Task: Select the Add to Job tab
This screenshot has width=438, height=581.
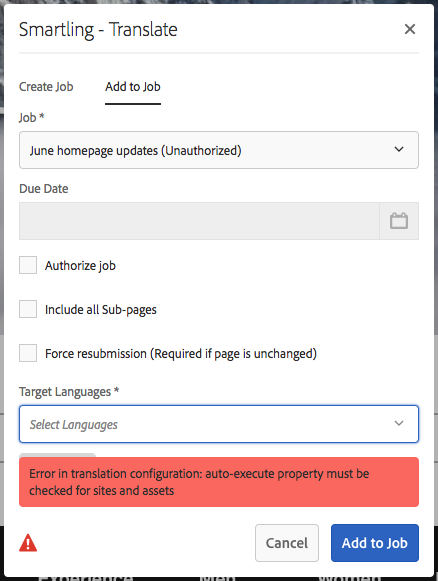Action: click(x=133, y=87)
